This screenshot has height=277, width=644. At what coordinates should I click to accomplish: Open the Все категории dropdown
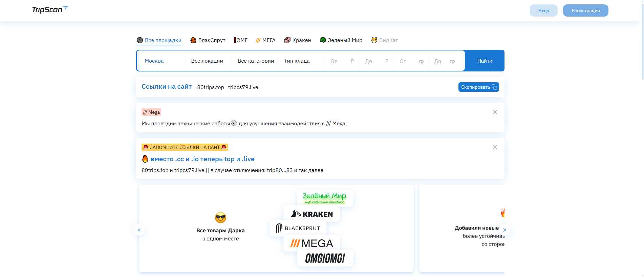pyautogui.click(x=255, y=61)
